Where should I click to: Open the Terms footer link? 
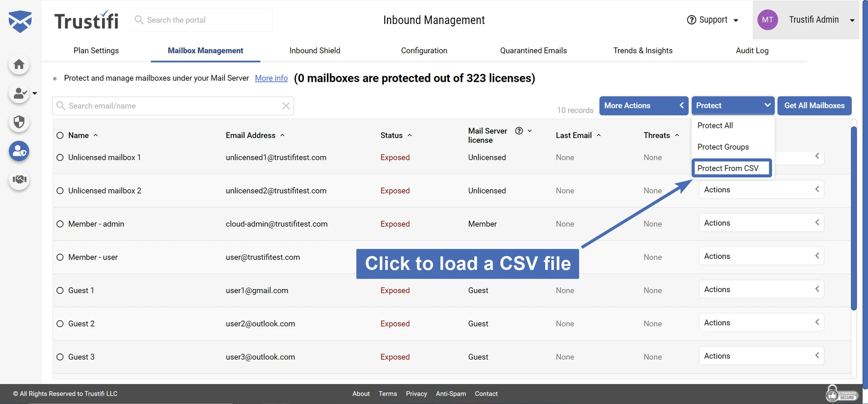click(x=388, y=394)
